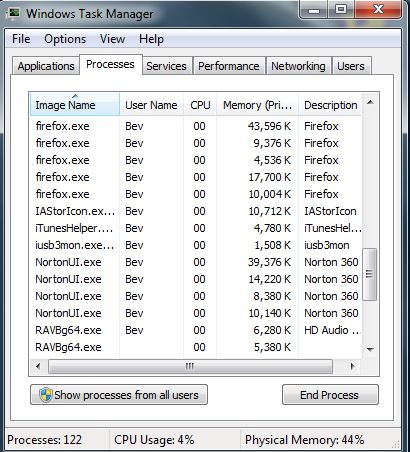Sort list by CPU column header

pyautogui.click(x=200, y=105)
